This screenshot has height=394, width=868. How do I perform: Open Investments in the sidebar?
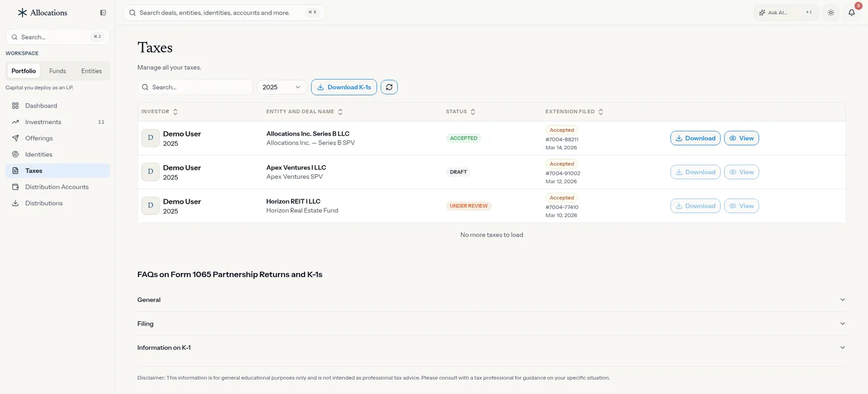(58, 122)
